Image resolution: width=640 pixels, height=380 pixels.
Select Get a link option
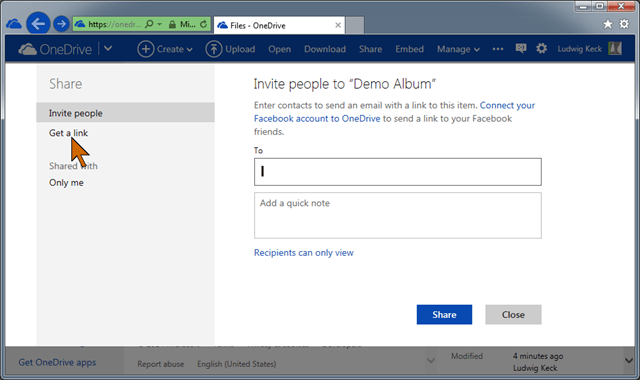coord(69,133)
